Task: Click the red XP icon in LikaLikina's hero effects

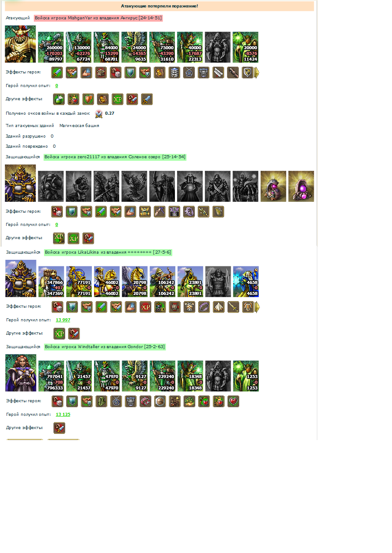Action: coord(145,307)
